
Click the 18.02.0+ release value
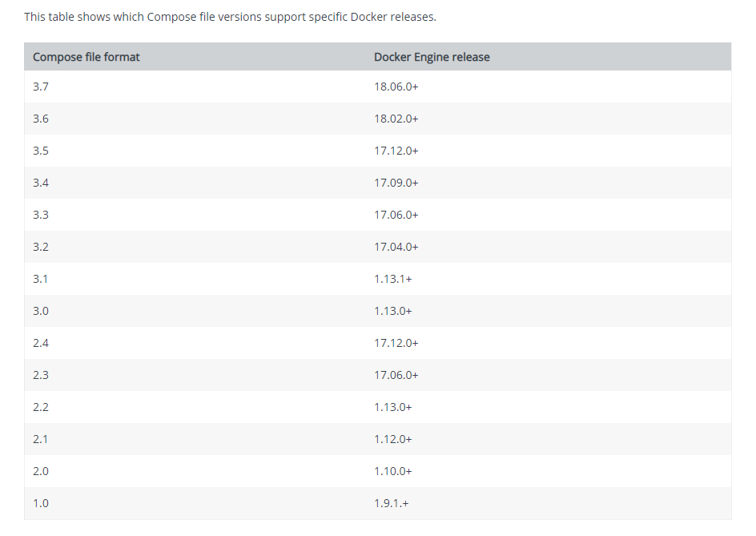tap(396, 119)
